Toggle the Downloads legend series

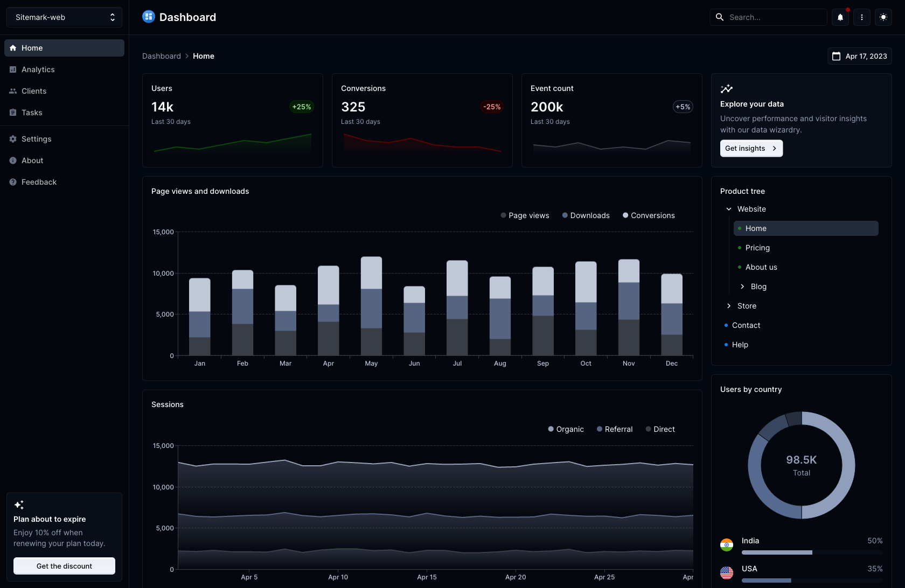click(586, 215)
